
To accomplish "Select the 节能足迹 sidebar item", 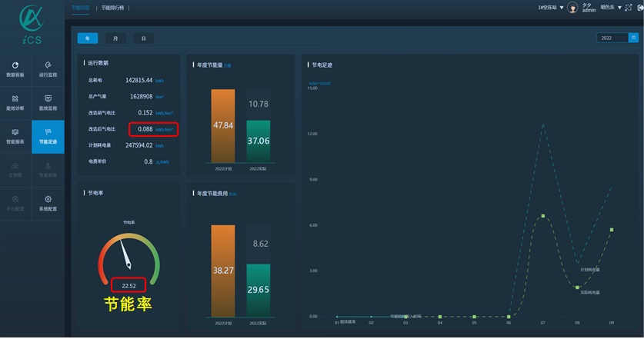I will 48,137.
